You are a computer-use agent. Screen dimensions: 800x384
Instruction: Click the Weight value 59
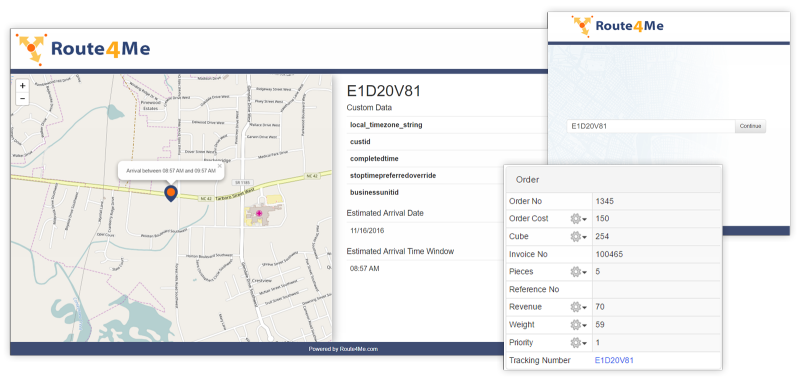(600, 325)
